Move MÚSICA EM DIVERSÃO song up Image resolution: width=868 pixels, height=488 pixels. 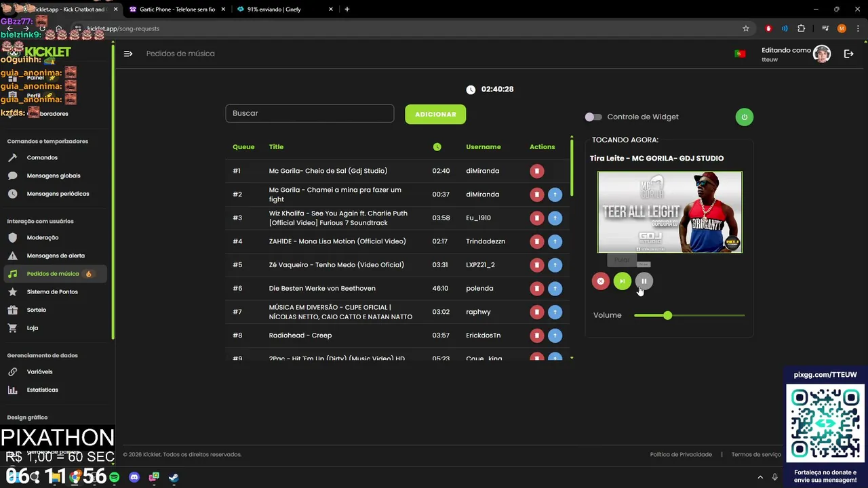click(555, 312)
